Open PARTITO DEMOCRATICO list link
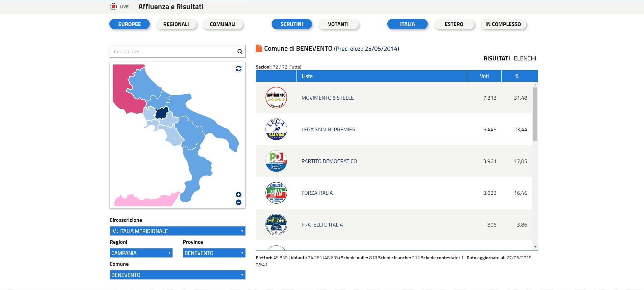 329,161
